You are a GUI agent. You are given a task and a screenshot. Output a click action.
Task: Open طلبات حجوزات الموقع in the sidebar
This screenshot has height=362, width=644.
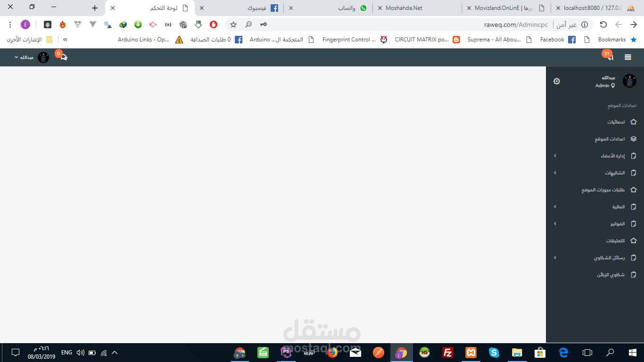tap(595, 190)
